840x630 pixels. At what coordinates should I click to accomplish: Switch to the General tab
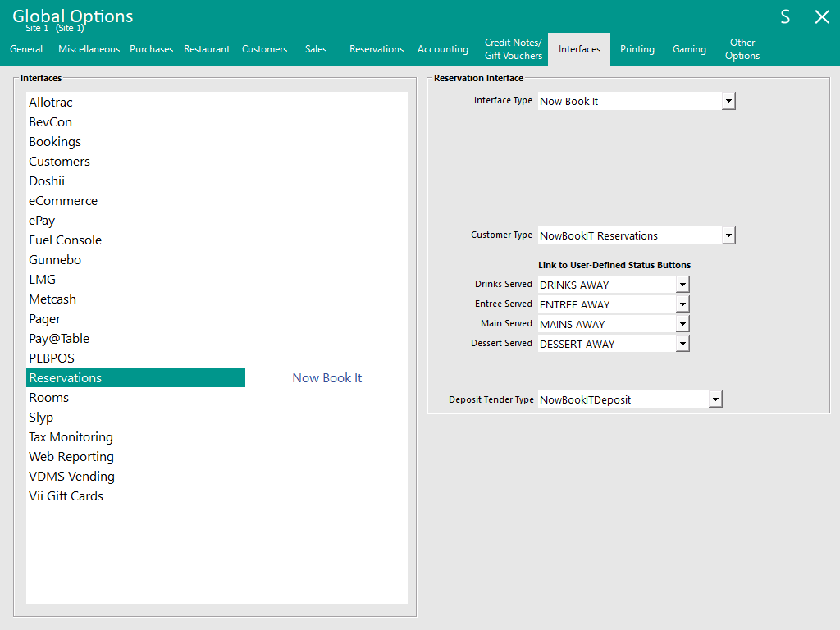(26, 49)
